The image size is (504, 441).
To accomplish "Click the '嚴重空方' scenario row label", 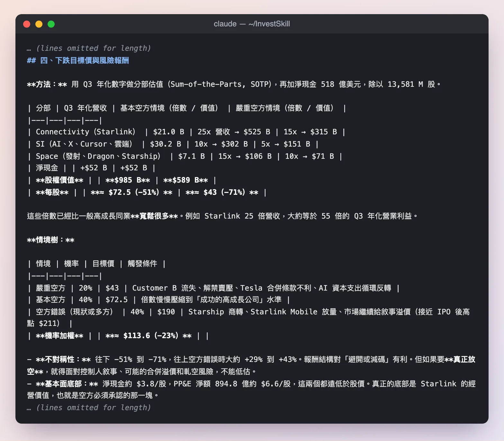I will pyautogui.click(x=50, y=288).
